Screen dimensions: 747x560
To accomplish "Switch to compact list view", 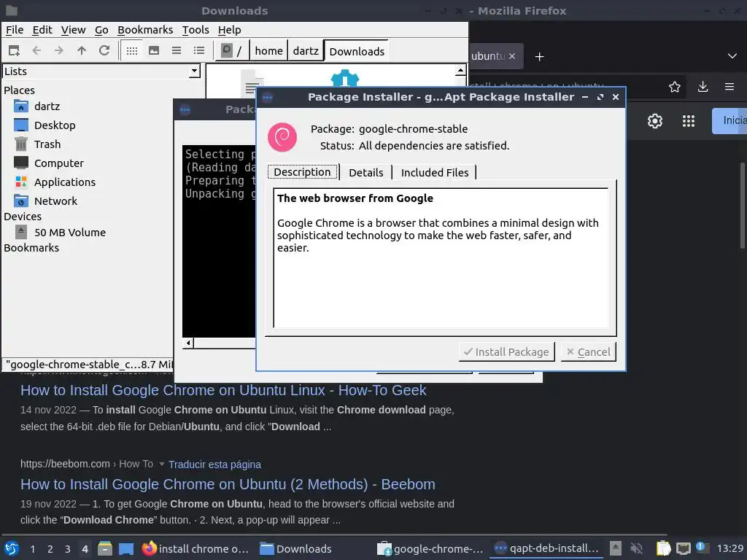I will [177, 50].
